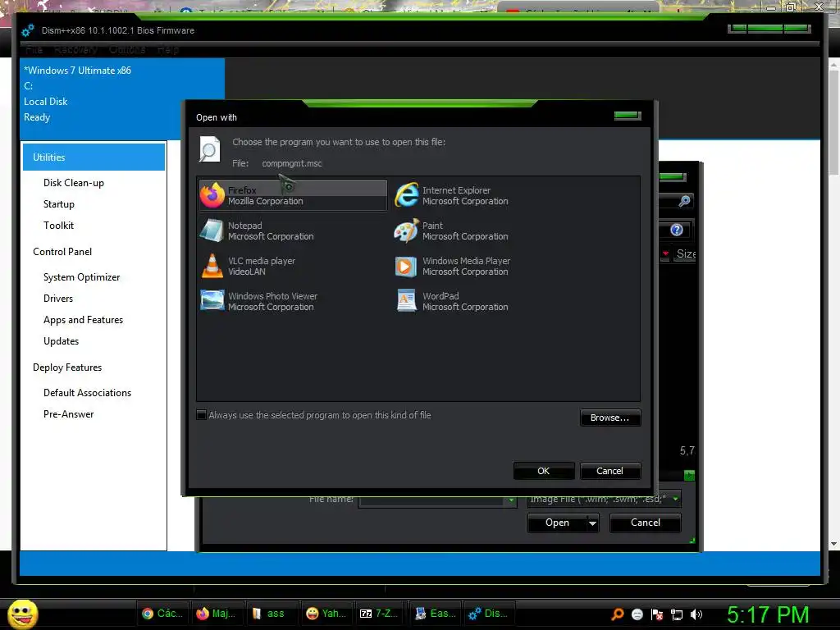Enable Always use the selected program checkbox
Viewport: 840px width, 630px height.
(202, 415)
